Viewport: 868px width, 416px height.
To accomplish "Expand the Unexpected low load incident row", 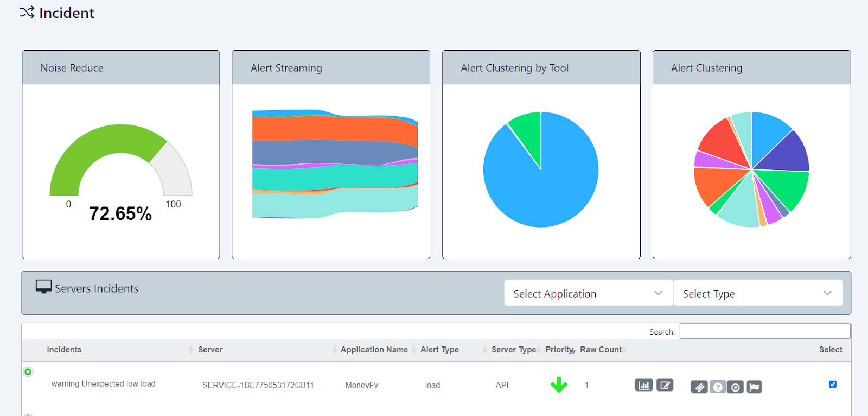I will (28, 371).
